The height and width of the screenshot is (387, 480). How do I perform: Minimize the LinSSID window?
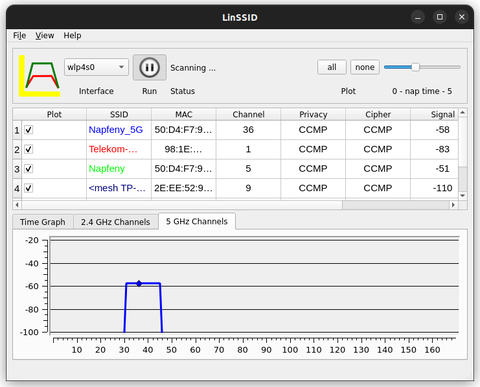coord(418,17)
